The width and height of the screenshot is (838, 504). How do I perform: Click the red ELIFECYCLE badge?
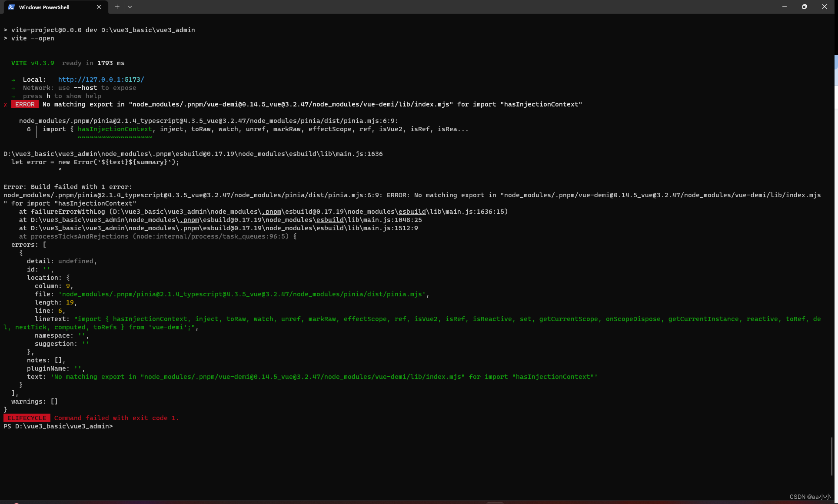[x=27, y=418]
